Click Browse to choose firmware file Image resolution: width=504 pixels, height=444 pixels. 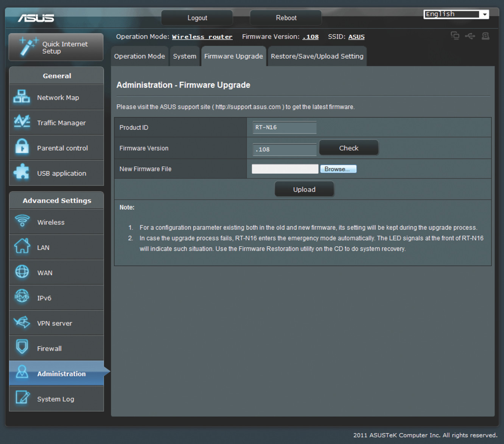pos(338,169)
